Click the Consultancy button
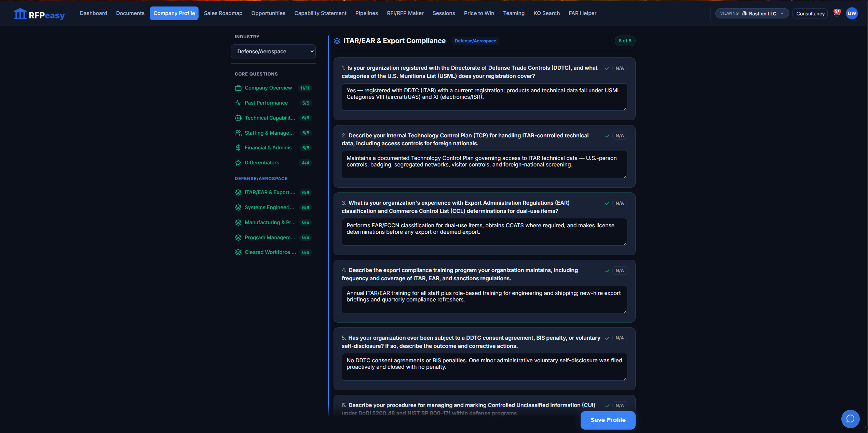Image resolution: width=868 pixels, height=433 pixels. (810, 14)
